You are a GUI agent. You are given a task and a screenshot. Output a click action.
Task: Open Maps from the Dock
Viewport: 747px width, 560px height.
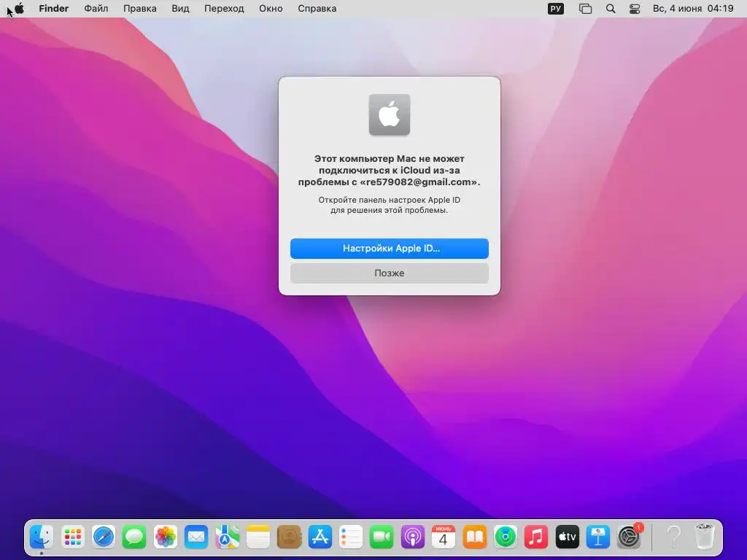[x=228, y=537]
